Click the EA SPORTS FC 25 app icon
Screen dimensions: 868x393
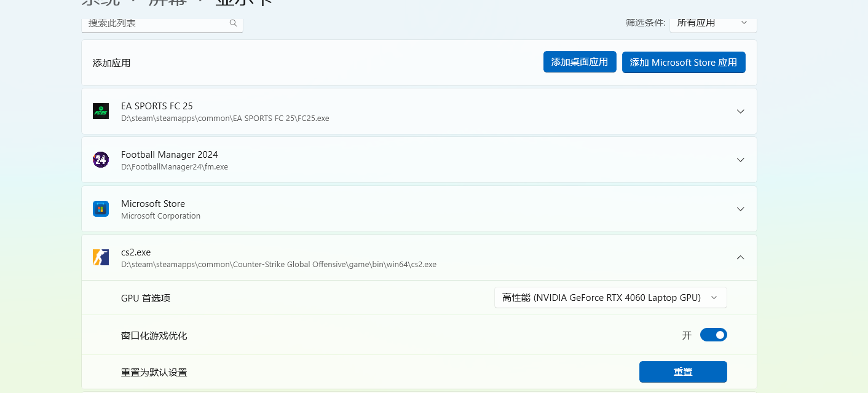pyautogui.click(x=101, y=111)
